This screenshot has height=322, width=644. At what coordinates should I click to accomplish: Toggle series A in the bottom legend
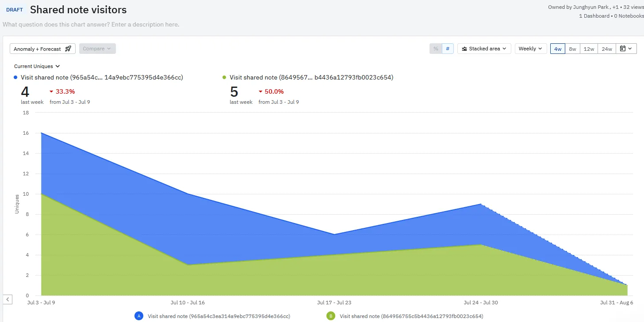pos(213,316)
